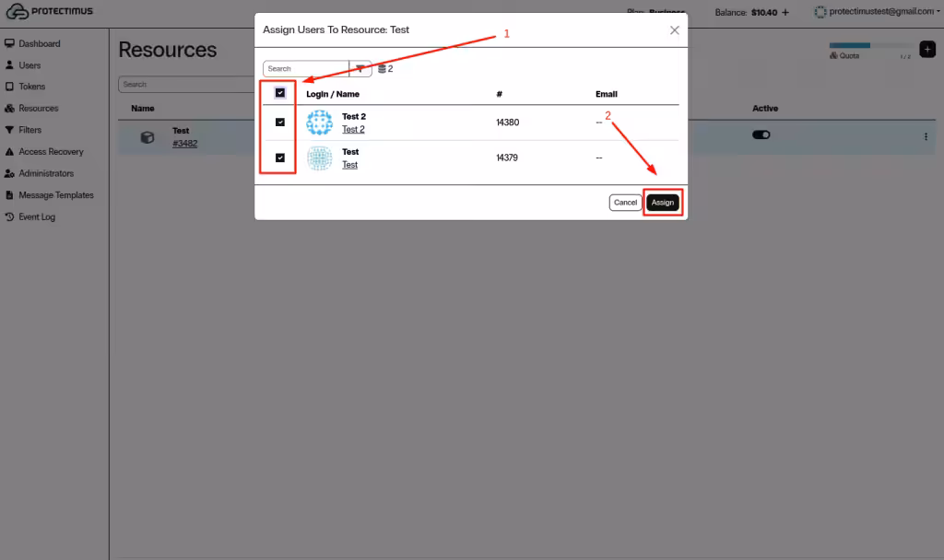Click the Assign button
Screen dimensions: 944x560
click(x=663, y=203)
